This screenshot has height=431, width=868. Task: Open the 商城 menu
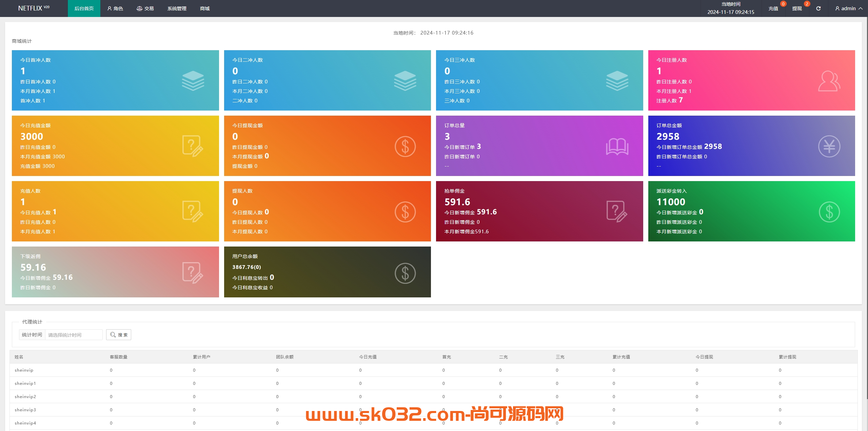205,8
